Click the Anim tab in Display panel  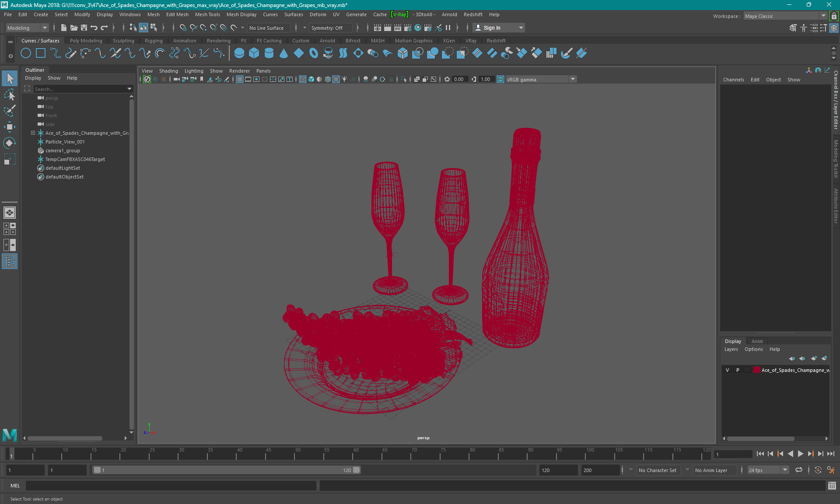[x=757, y=341]
